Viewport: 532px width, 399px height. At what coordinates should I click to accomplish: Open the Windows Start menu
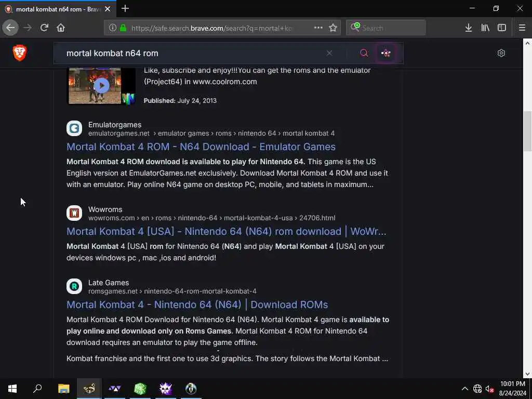tap(12, 389)
